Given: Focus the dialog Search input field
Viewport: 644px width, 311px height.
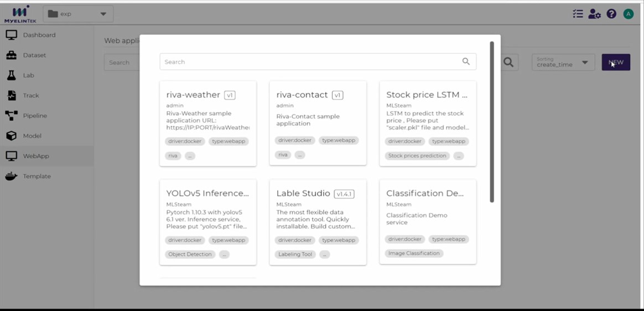Looking at the screenshot, I should coord(318,61).
